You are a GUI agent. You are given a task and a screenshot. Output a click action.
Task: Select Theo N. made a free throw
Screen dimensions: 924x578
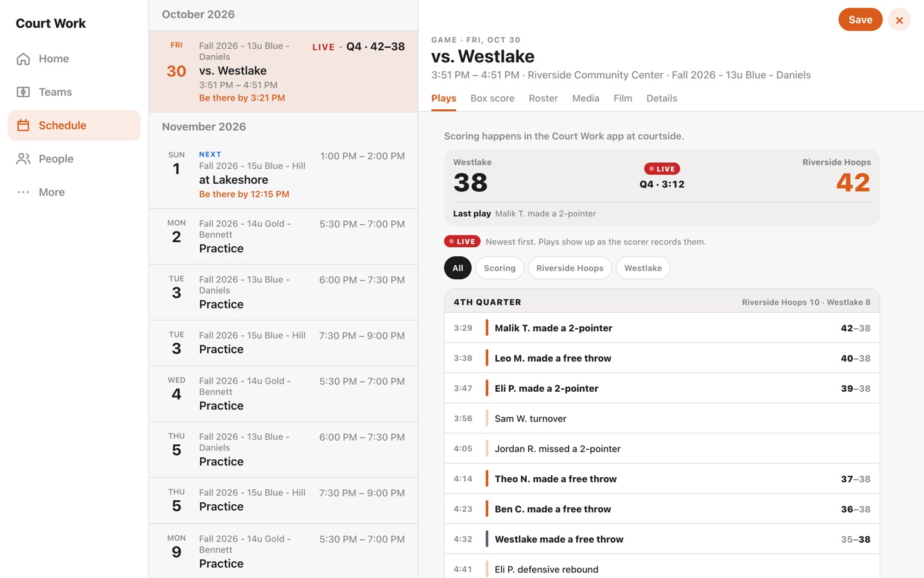click(662, 478)
